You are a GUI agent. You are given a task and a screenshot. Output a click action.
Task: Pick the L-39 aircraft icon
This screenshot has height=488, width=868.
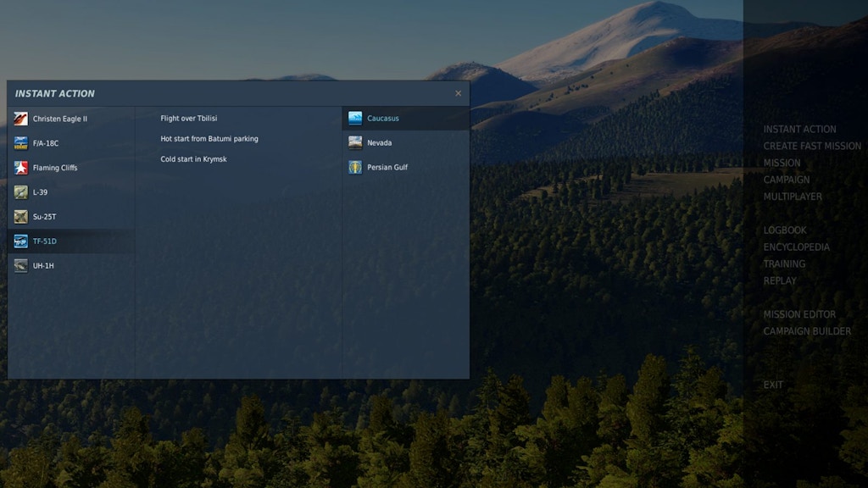pos(21,192)
